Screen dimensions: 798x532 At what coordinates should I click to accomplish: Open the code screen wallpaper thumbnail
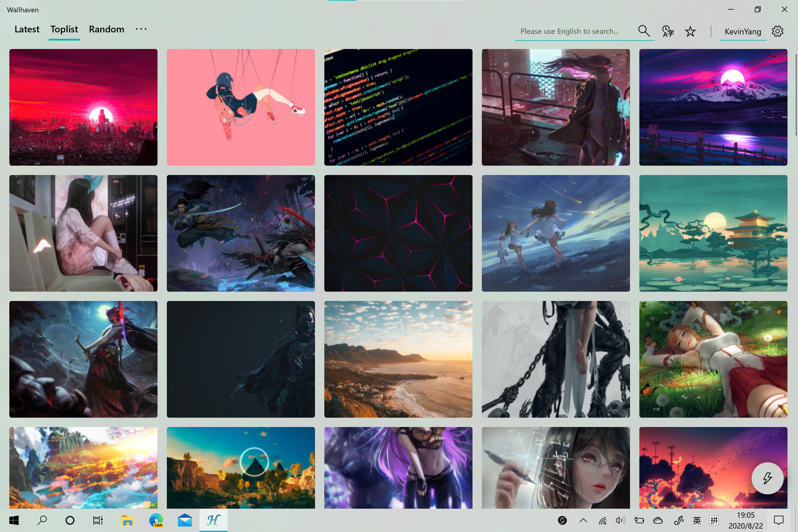[x=398, y=107]
